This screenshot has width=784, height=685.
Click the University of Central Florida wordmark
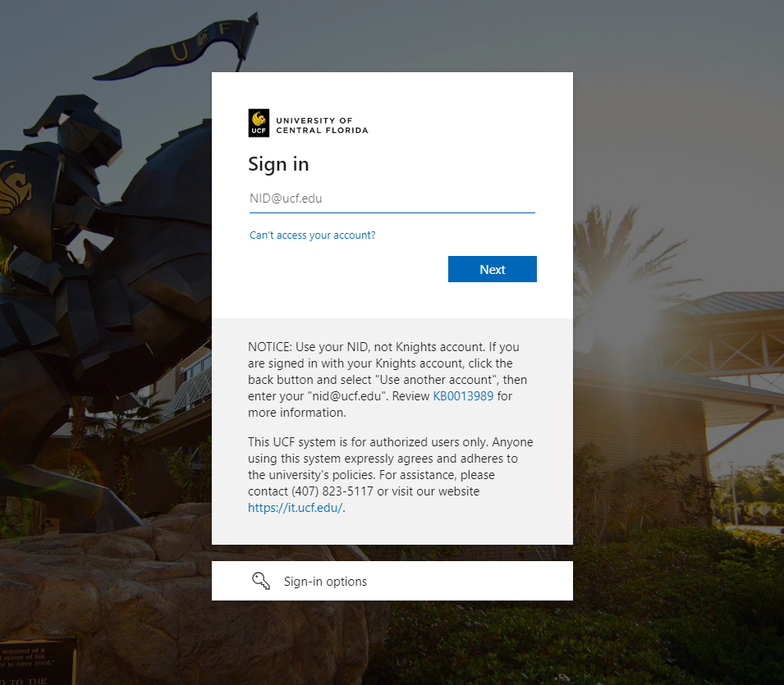322,126
